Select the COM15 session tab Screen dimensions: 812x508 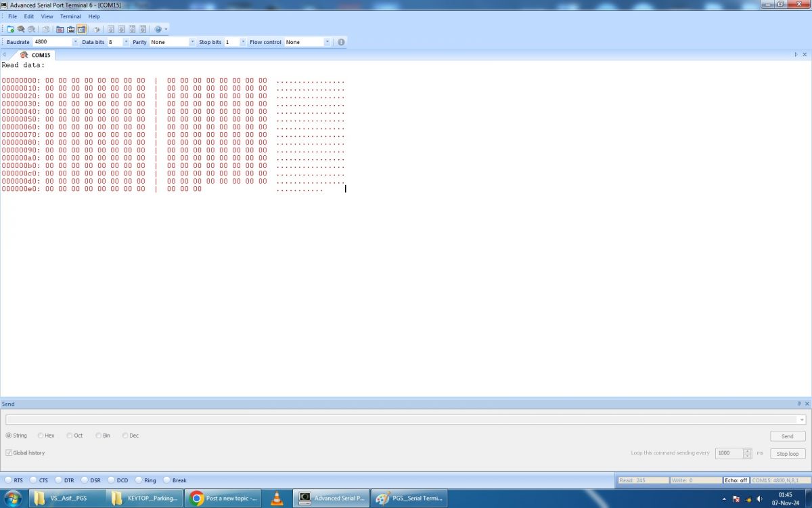pyautogui.click(x=35, y=55)
